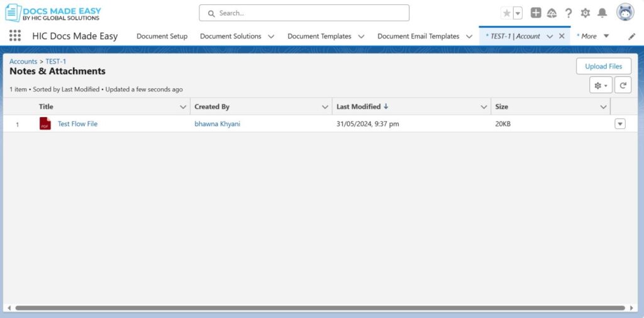Close the TEST-1 Account tab
The height and width of the screenshot is (318, 644).
coord(562,36)
